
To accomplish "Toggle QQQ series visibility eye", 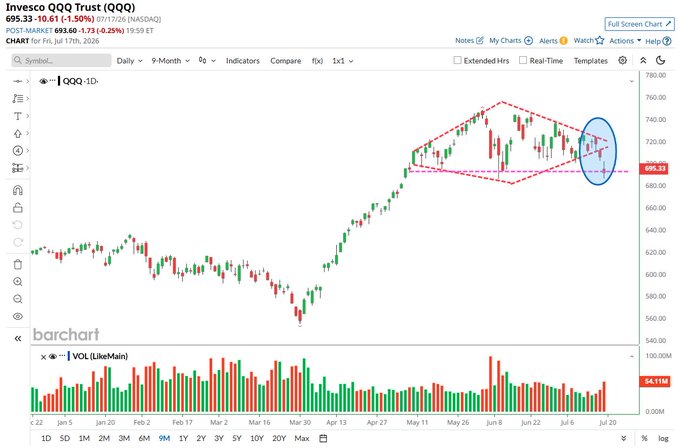I will point(43,81).
